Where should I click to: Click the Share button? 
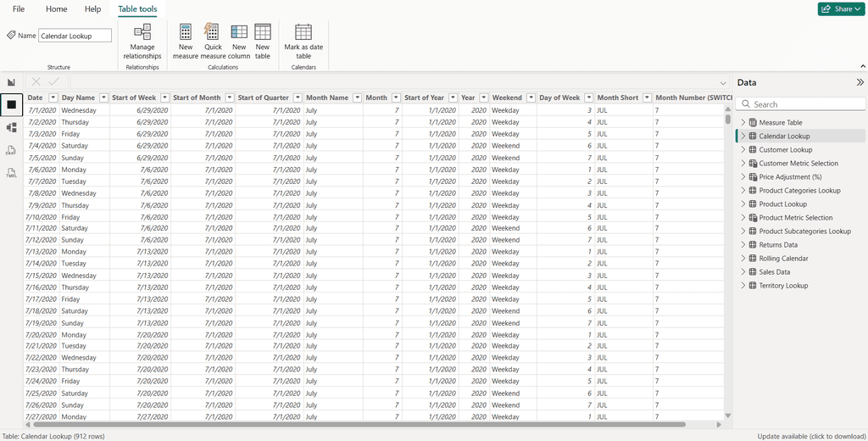(841, 9)
